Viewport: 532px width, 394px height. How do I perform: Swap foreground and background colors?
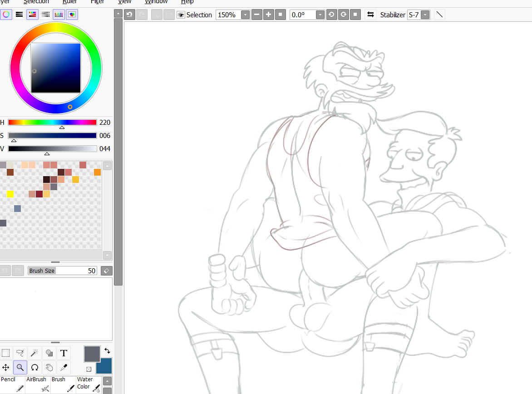(x=107, y=351)
